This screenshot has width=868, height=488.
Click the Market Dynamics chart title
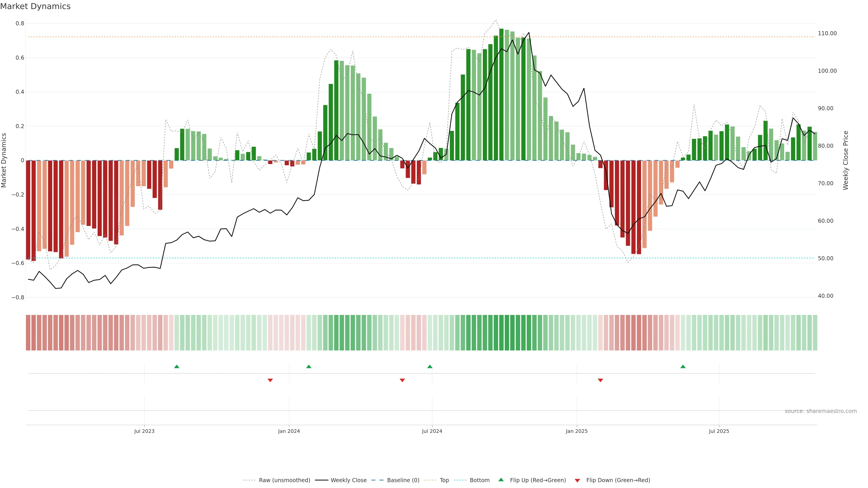pos(35,6)
